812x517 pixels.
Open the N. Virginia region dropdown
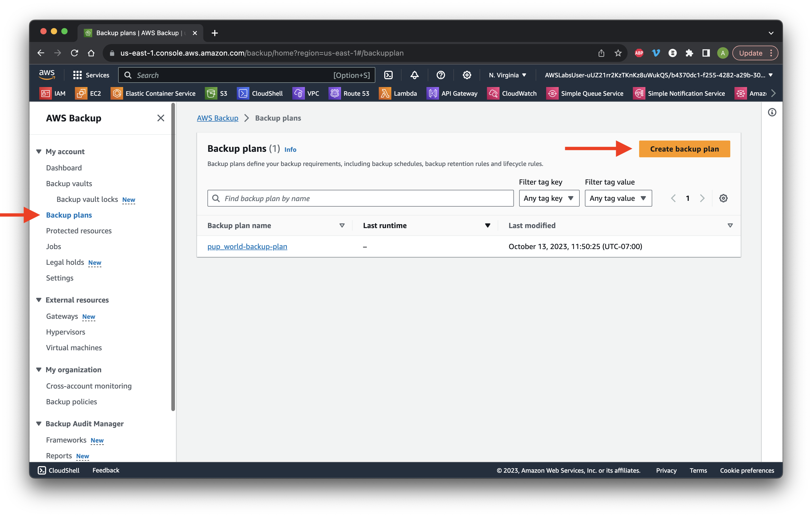tap(508, 75)
